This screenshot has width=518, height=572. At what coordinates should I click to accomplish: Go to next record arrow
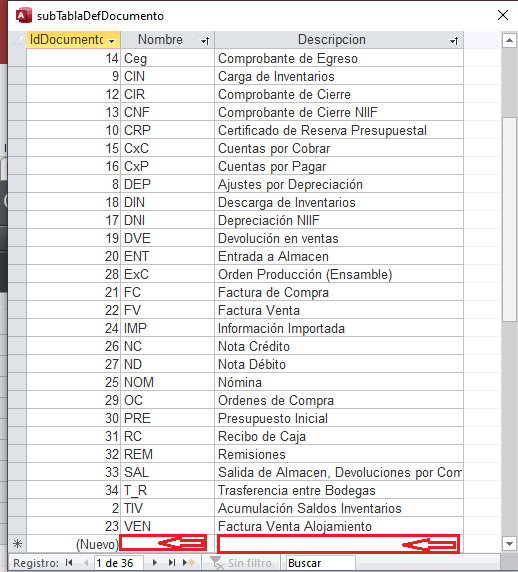(x=155, y=563)
